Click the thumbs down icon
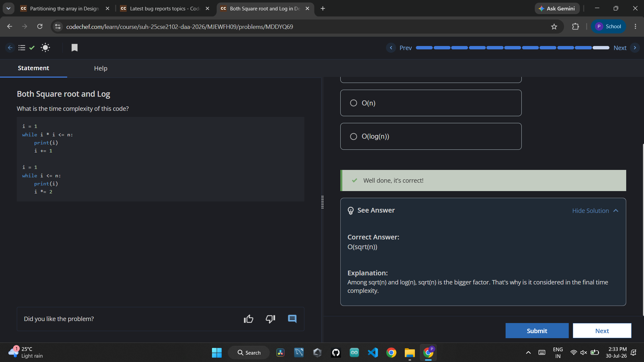 coord(270,319)
